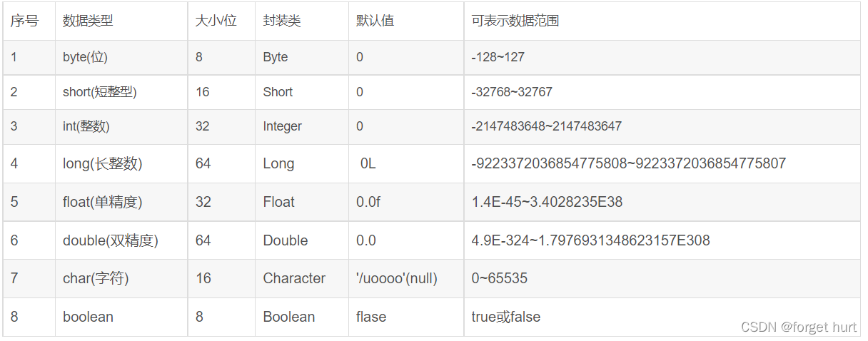Viewport: 868px width, 341px height.
Task: Select the char(字符) cell
Action: click(x=121, y=278)
